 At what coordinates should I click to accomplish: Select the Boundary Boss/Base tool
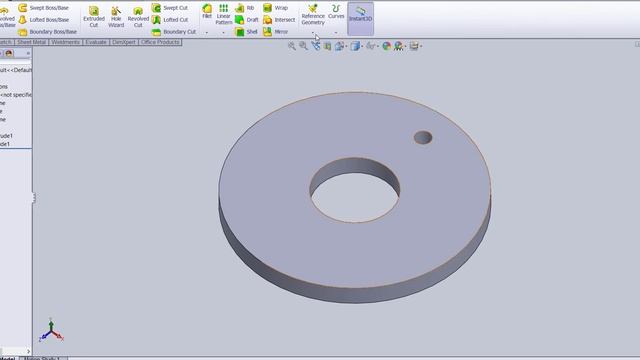(47, 31)
